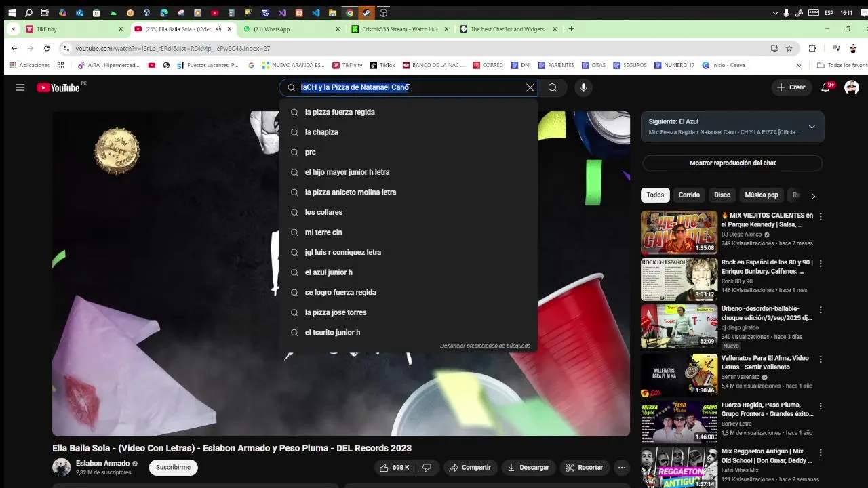
Task: Open Eslabon Armado channel avatar
Action: (x=62, y=467)
